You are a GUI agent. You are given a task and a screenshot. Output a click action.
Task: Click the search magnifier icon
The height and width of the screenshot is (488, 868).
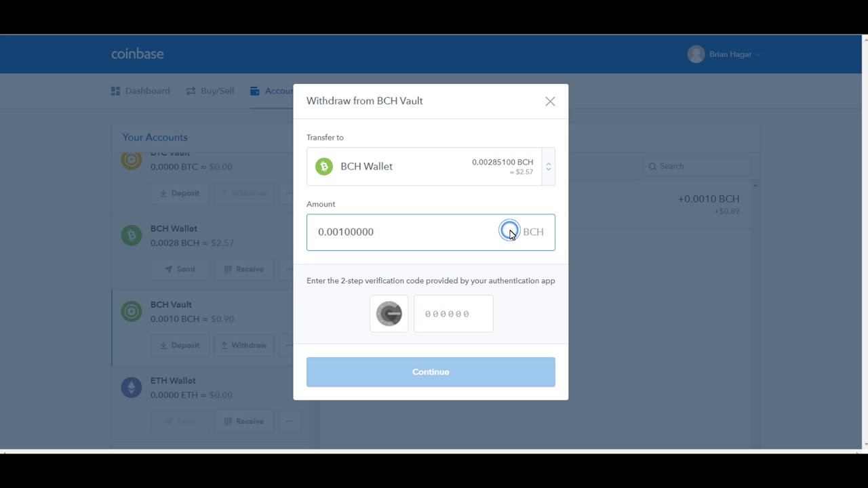[652, 166]
